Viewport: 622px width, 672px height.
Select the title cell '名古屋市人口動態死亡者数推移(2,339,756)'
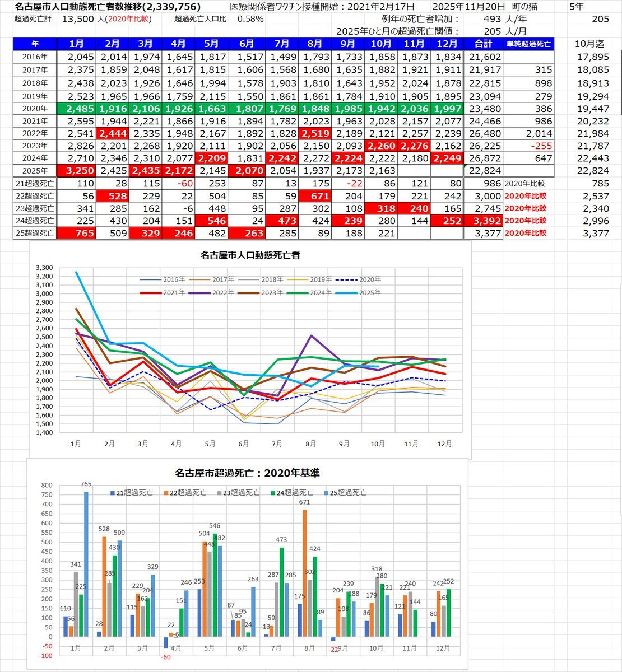(x=107, y=7)
